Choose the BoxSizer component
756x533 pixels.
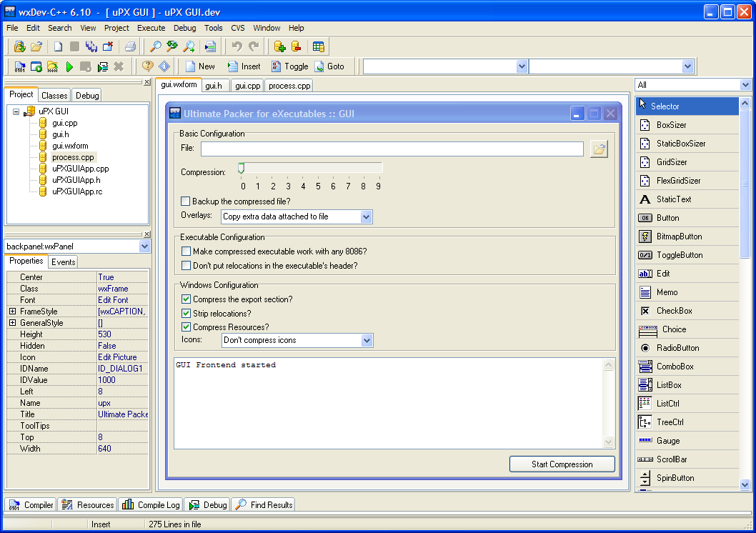pos(687,125)
